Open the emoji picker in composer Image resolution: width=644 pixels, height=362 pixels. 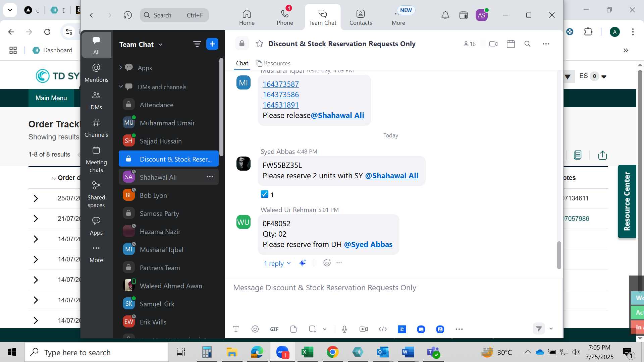[x=255, y=329]
